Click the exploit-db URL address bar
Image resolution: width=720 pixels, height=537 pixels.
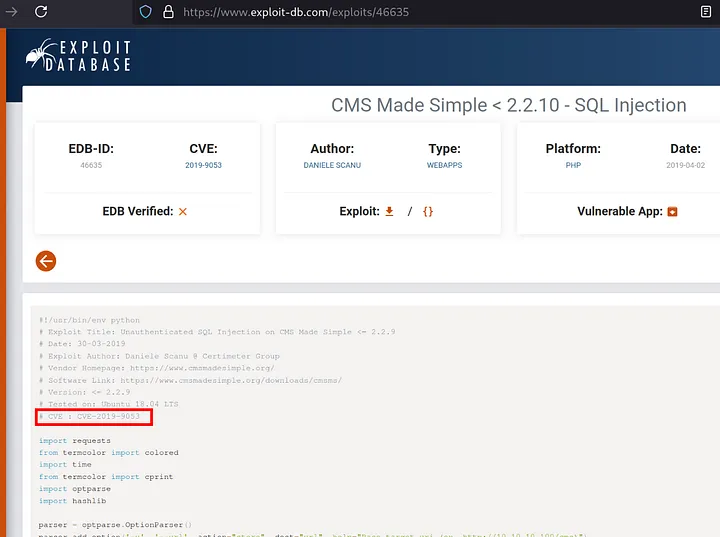(x=296, y=12)
